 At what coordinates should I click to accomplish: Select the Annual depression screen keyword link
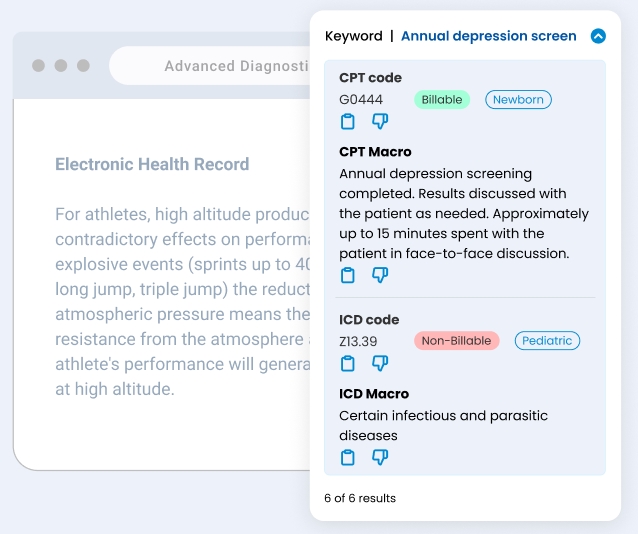tap(488, 36)
